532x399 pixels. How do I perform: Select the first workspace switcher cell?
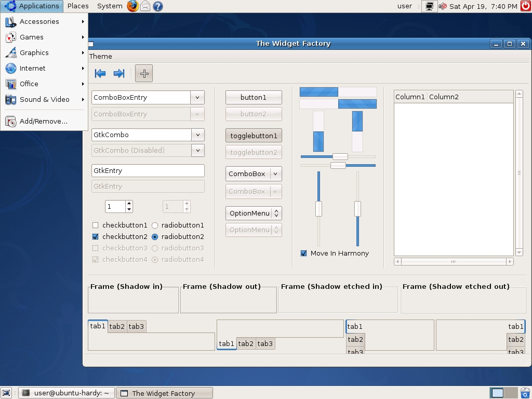coord(497,393)
